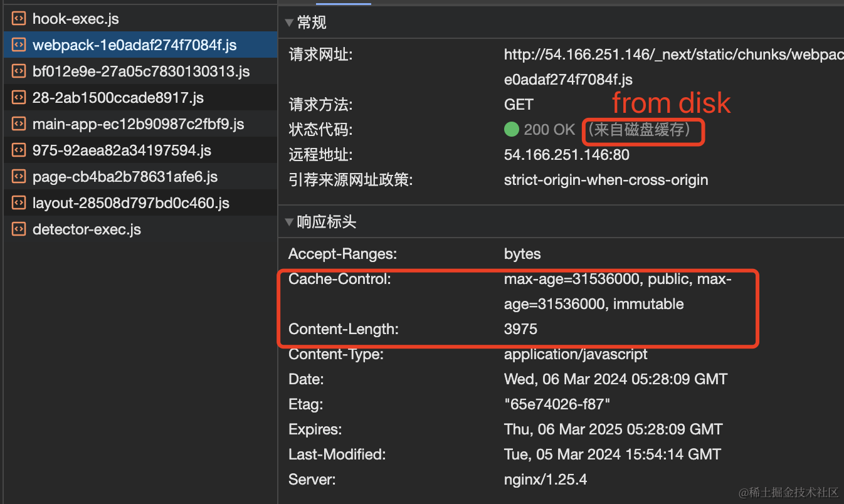
Task: Click the page-cb4ba2b78631afe6.js file icon
Action: [x=19, y=177]
